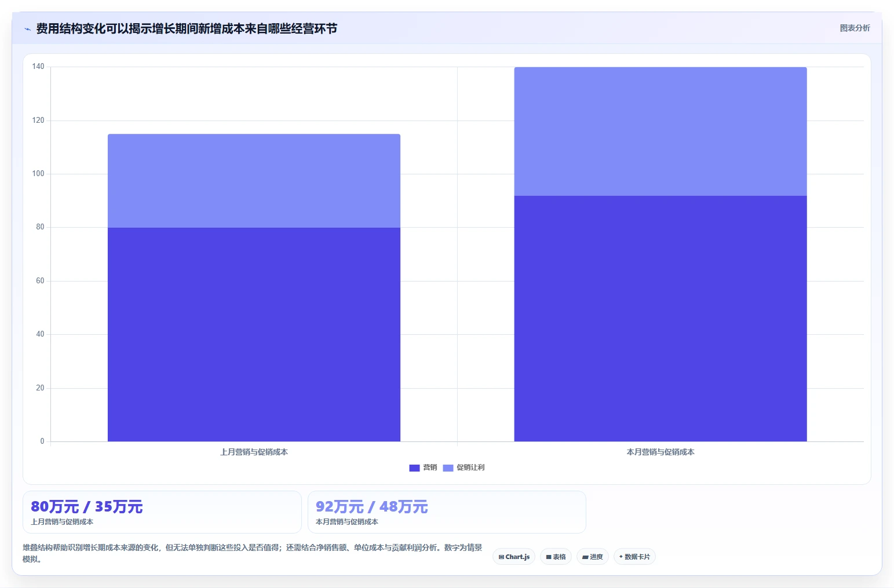The width and height of the screenshot is (894, 588).
Task: Click the 上月 dark 营销 bar segment
Action: (x=254, y=334)
